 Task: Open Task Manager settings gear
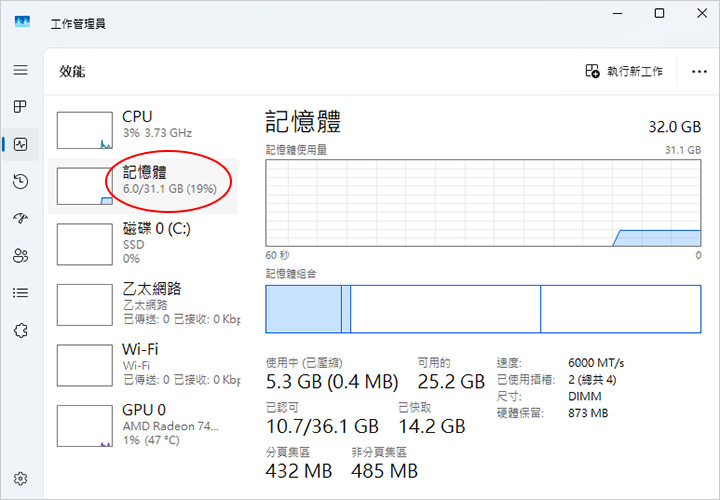click(x=21, y=479)
